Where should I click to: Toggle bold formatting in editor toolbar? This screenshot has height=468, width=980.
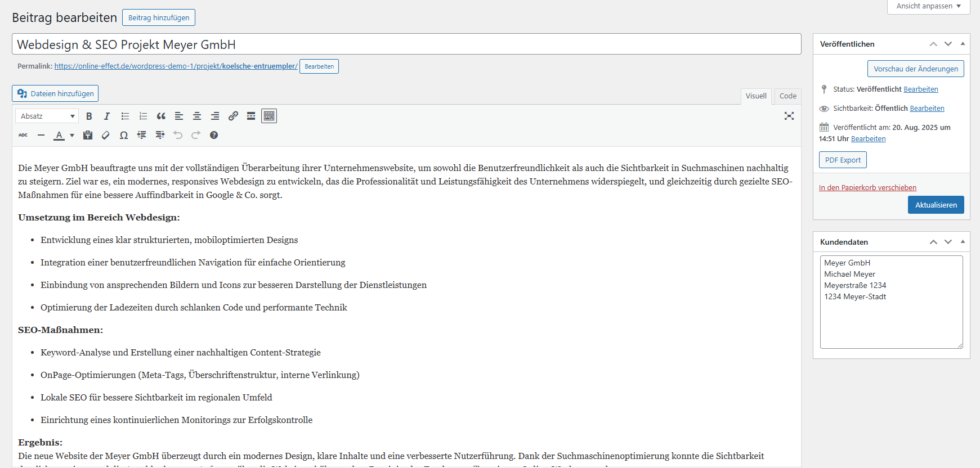pyautogui.click(x=89, y=116)
